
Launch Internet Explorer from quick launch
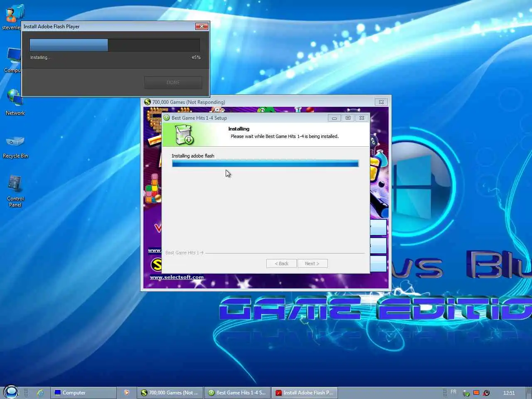pos(40,392)
